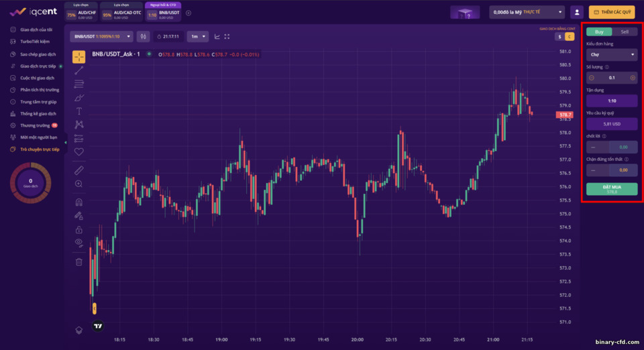This screenshot has height=350, width=644.
Task: Toggle lock all drawing tools
Action: (x=79, y=229)
